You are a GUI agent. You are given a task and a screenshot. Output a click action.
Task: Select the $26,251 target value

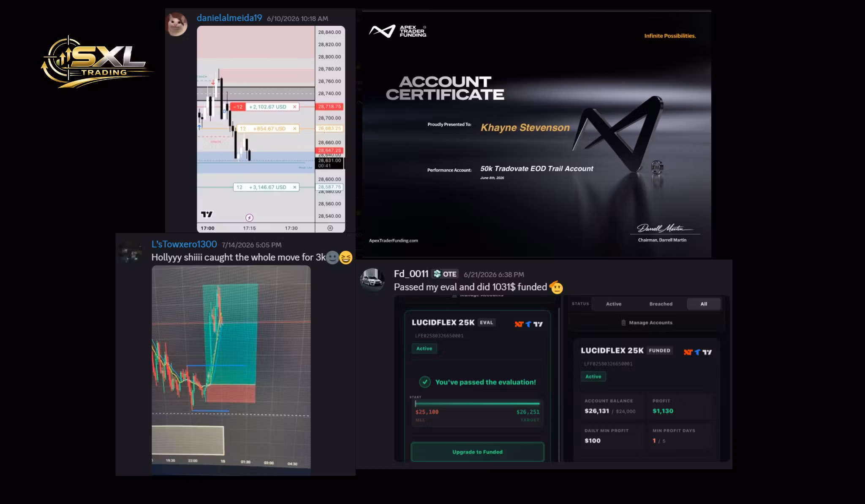pos(528,412)
